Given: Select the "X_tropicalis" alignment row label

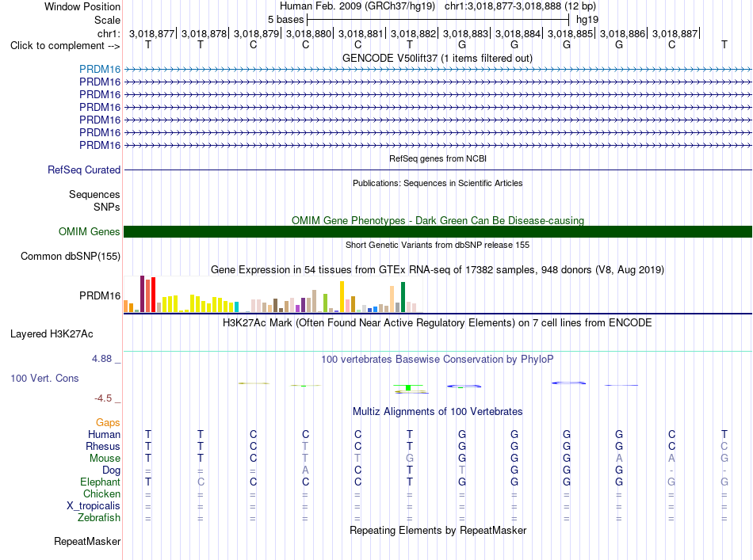Looking at the screenshot, I should [x=94, y=506].
